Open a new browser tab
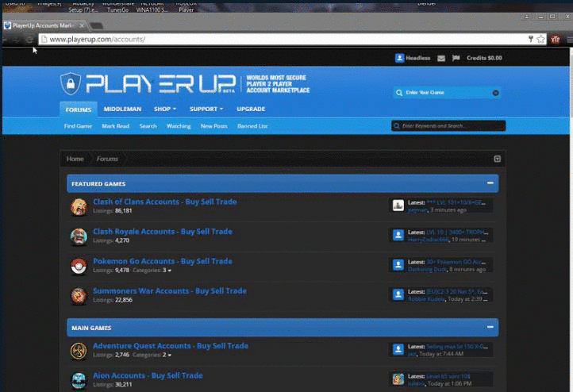 (97, 25)
